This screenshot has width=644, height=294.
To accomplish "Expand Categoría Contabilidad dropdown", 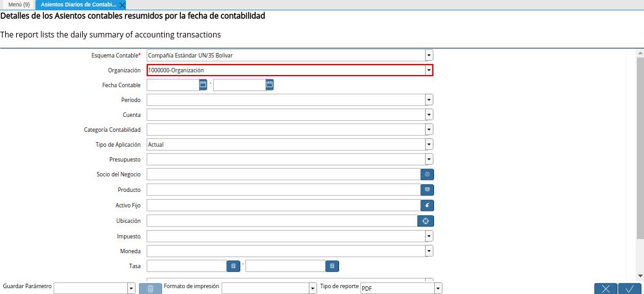I will tap(429, 130).
